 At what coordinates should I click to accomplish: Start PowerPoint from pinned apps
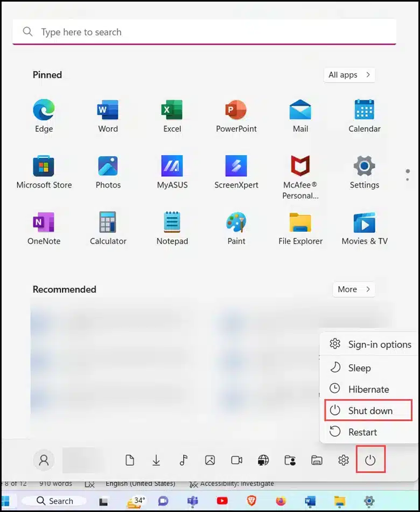[x=236, y=116]
